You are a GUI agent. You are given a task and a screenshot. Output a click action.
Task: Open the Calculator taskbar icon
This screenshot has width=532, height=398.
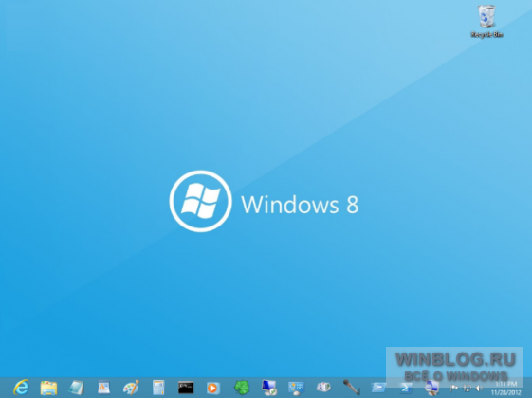coord(158,388)
